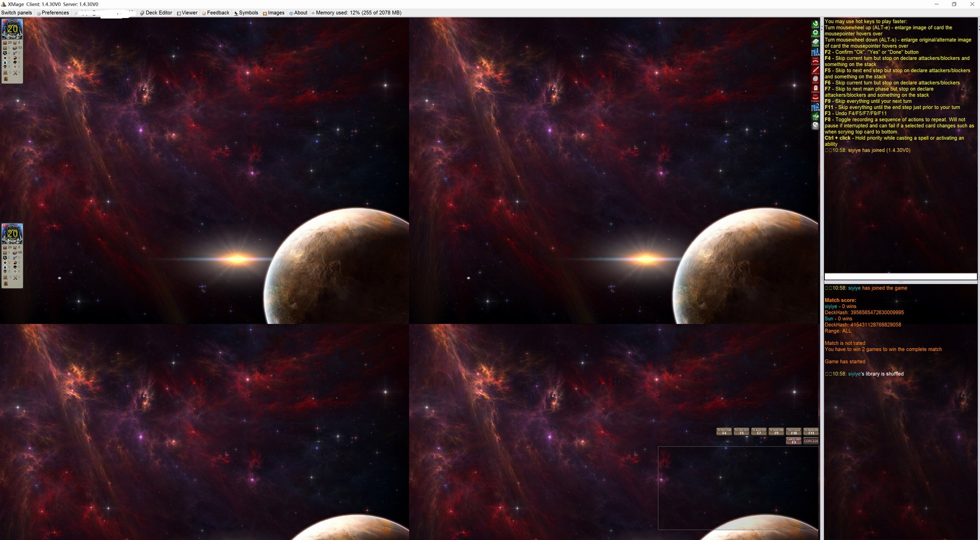Click top player's graveyard tombstone icon
Viewport: 980px width, 540px height.
tap(6, 72)
